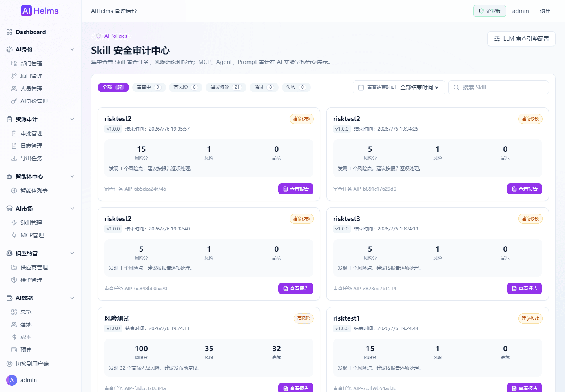
Task: Collapse the 智能体中心 section chevron
Action: coord(72,176)
